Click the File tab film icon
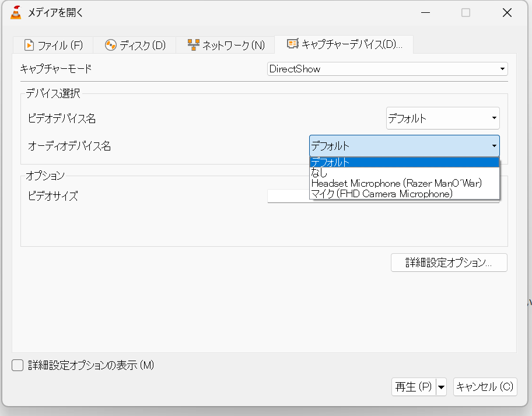 coord(29,45)
